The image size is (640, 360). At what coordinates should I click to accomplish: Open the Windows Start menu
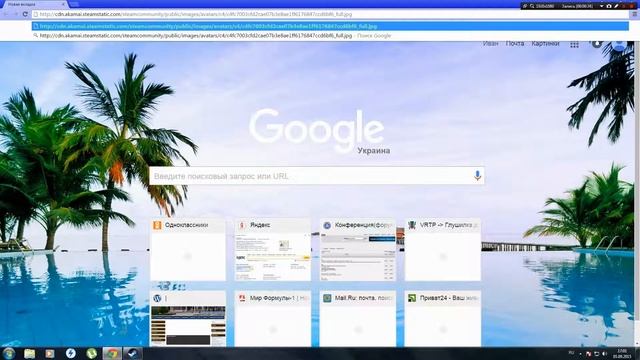[9, 353]
